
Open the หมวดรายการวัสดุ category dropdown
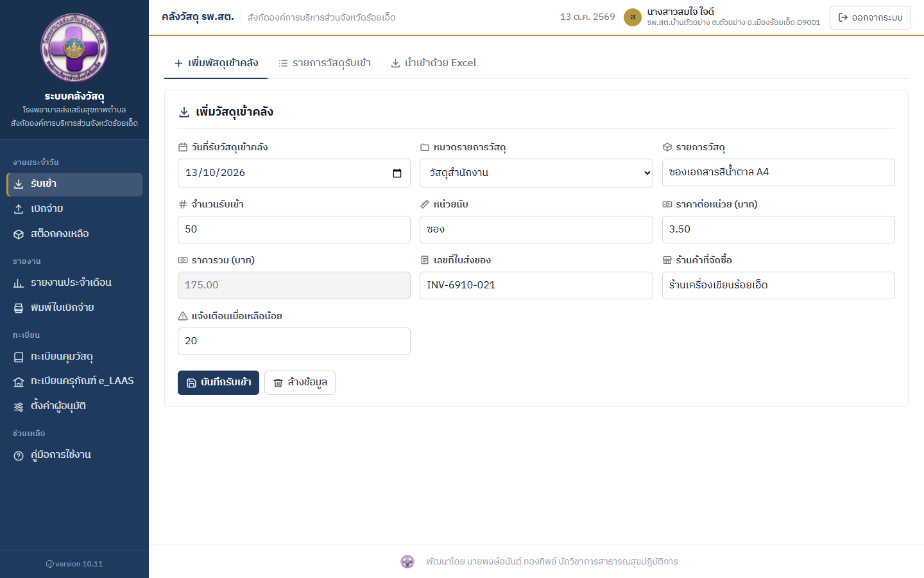(x=536, y=173)
